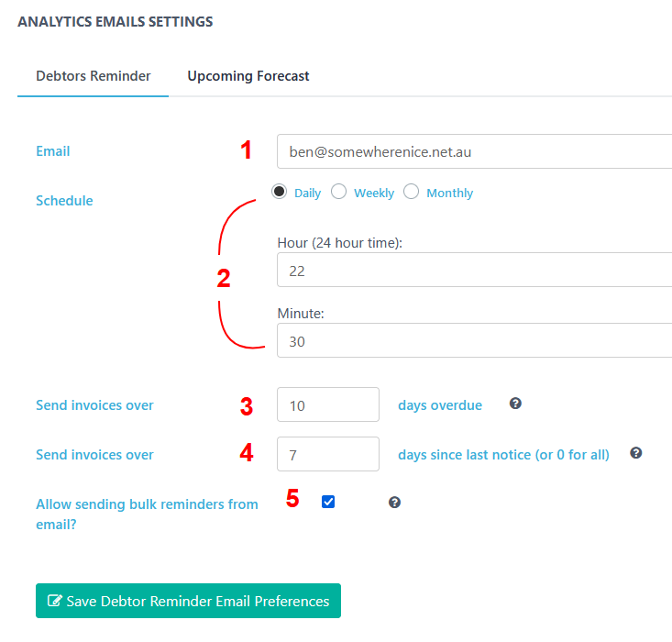672x642 pixels.
Task: Click the Weekly label text
Action: coord(374,193)
